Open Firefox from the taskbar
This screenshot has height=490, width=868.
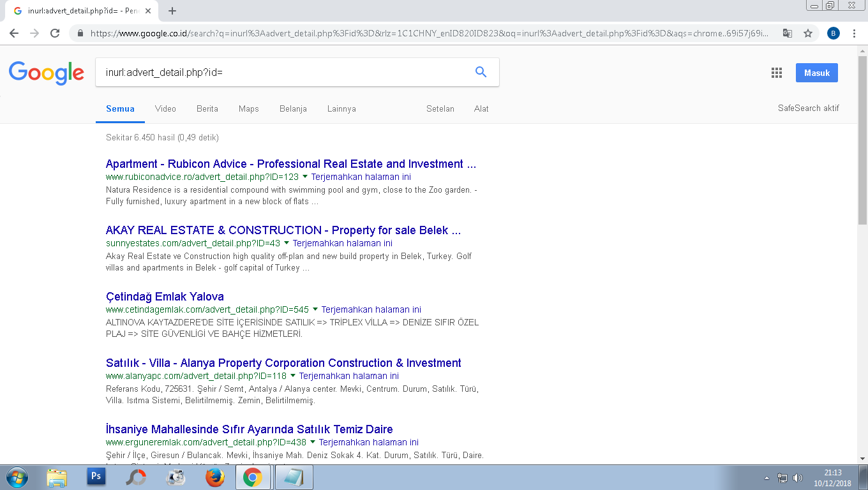[215, 477]
